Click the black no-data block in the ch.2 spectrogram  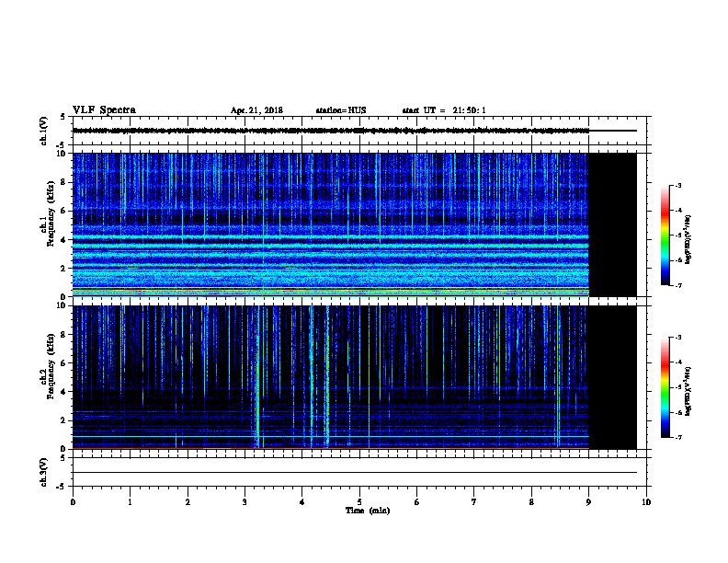612,377
